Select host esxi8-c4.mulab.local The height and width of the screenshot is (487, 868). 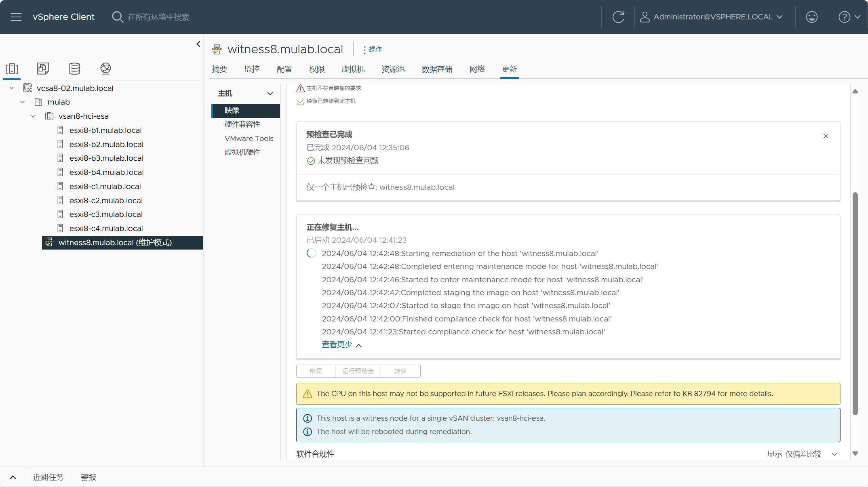[x=106, y=229]
